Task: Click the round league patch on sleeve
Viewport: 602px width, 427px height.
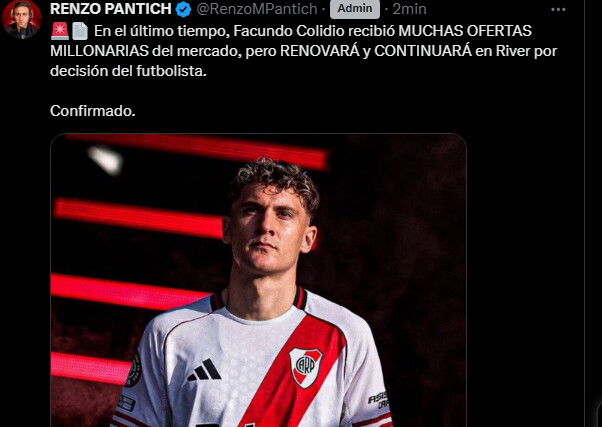Action: (134, 370)
